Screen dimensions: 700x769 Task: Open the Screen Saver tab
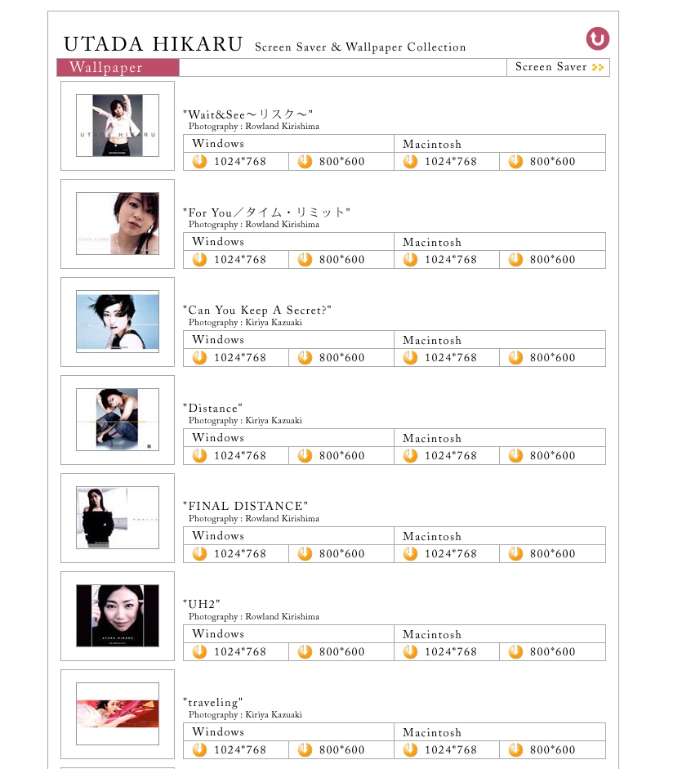[x=559, y=67]
